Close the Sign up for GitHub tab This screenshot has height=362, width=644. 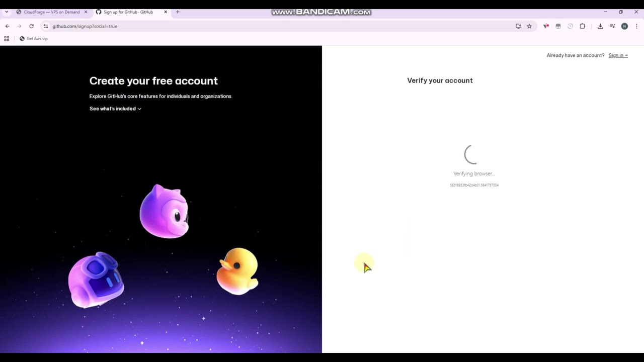166,12
